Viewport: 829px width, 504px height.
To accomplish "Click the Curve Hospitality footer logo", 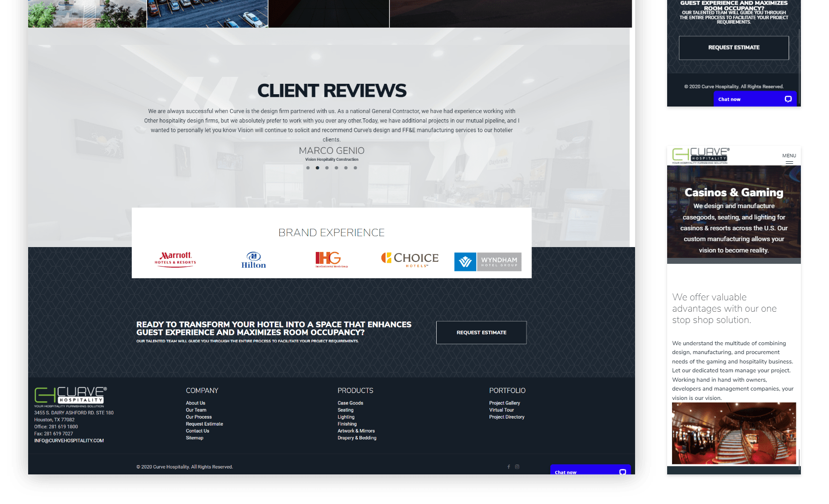I will coord(70,396).
